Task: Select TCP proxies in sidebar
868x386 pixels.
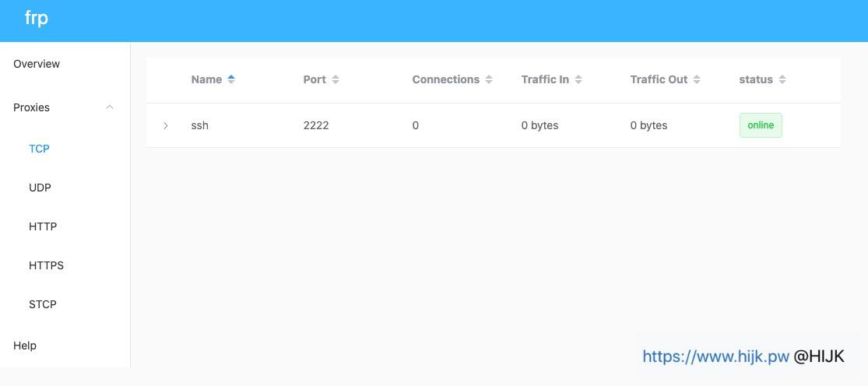Action: 39,149
